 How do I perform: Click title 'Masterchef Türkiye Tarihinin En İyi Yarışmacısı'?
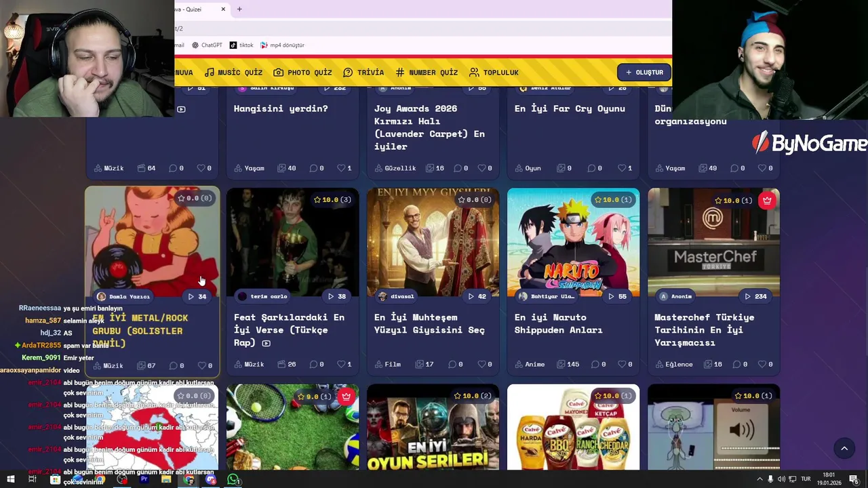coord(704,330)
